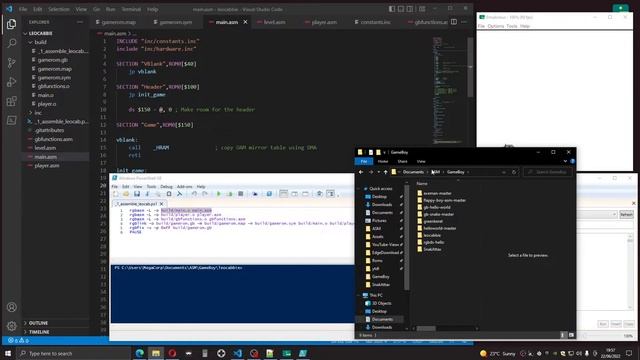This screenshot has height=360, width=640.
Task: Go back in File Explorer
Action: (x=361, y=172)
